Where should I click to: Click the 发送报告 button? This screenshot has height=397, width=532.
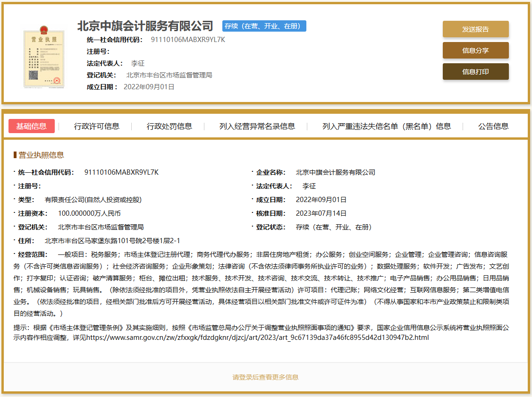click(x=475, y=29)
